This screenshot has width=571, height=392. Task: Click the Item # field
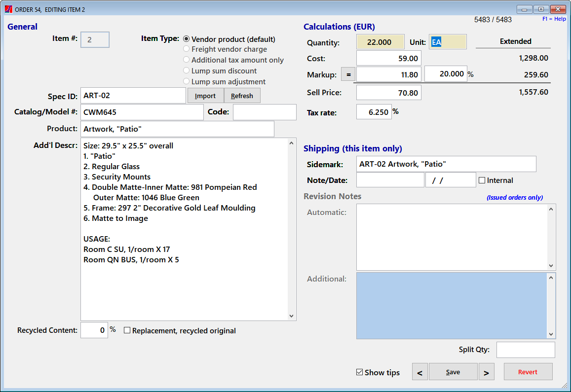pos(95,39)
